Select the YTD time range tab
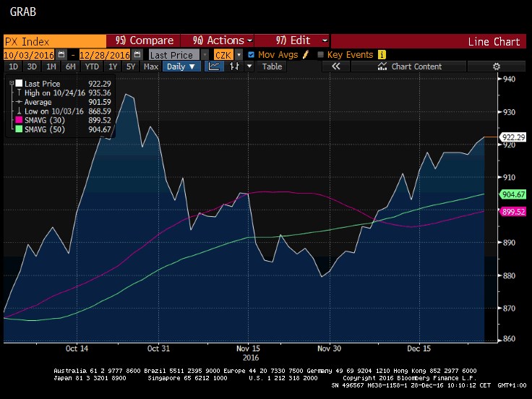 [92, 66]
